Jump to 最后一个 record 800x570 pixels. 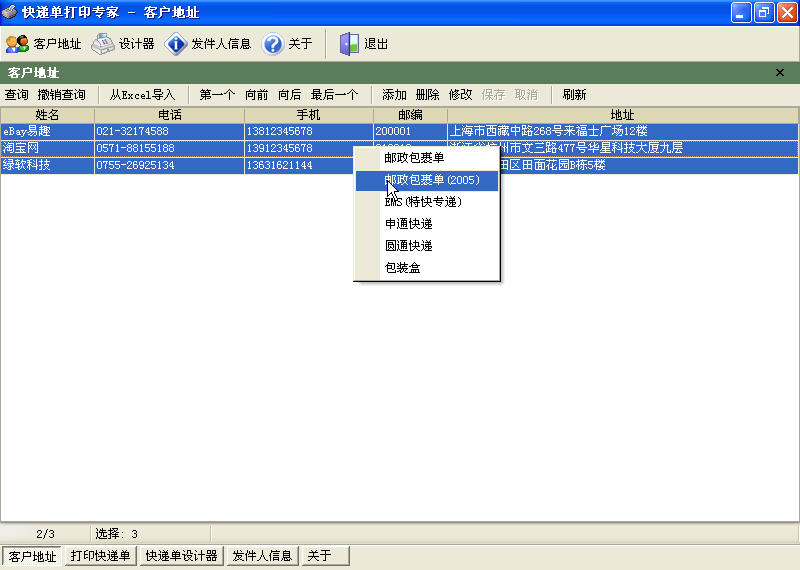click(x=334, y=95)
